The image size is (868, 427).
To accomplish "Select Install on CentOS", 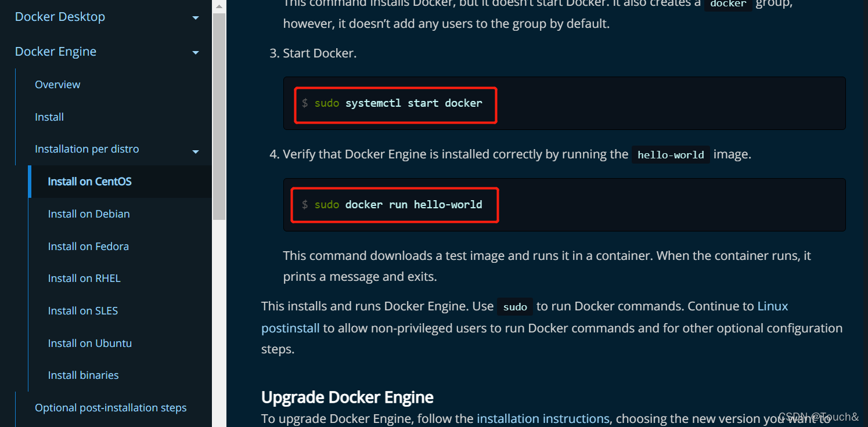I will [x=90, y=182].
